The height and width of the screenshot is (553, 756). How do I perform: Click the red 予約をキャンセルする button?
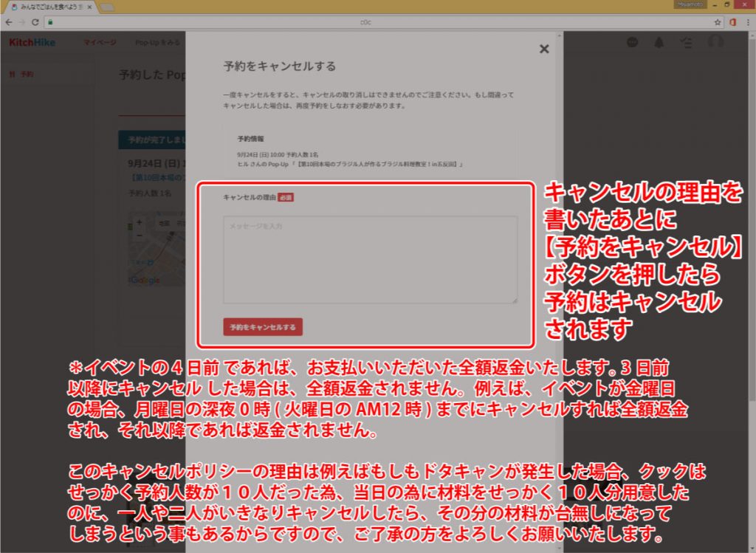pos(263,327)
